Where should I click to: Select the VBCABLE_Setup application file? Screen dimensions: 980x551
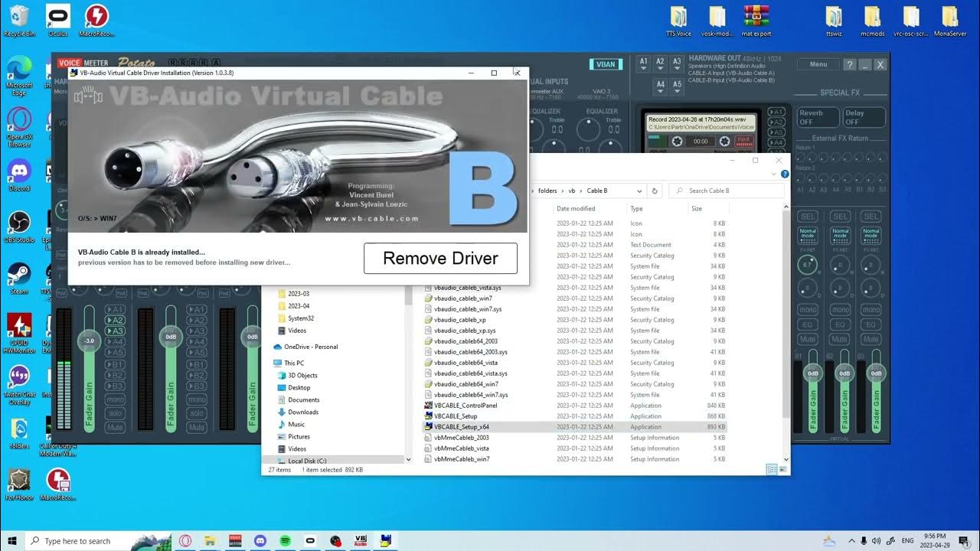[574, 416]
